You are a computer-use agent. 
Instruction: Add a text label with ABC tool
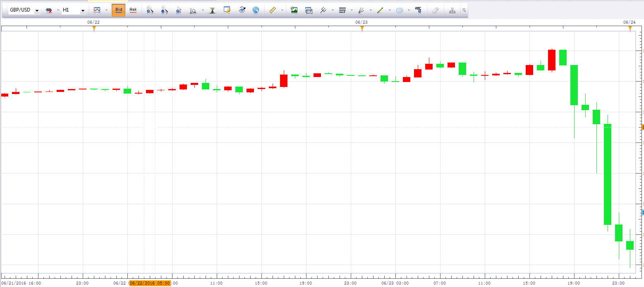pyautogui.click(x=418, y=10)
